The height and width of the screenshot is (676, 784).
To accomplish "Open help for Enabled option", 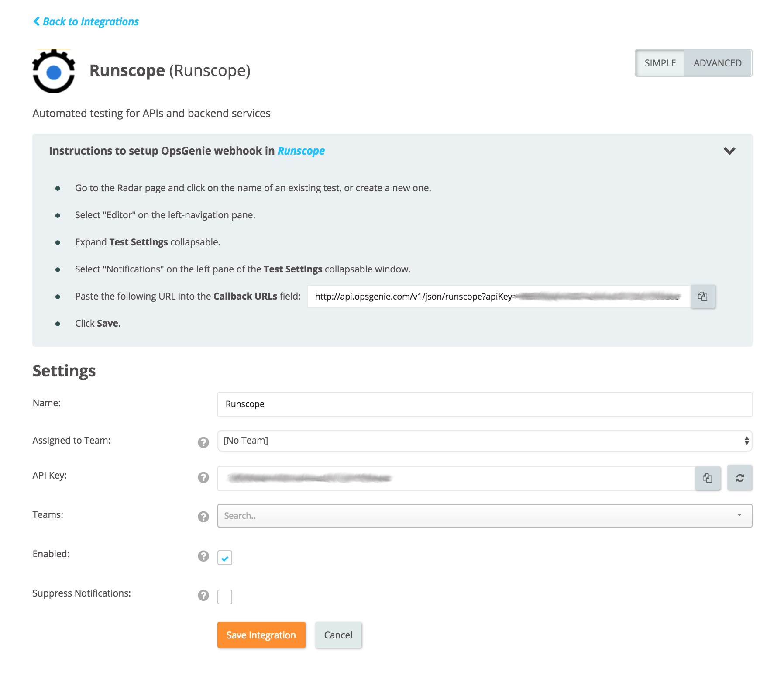I will click(203, 556).
